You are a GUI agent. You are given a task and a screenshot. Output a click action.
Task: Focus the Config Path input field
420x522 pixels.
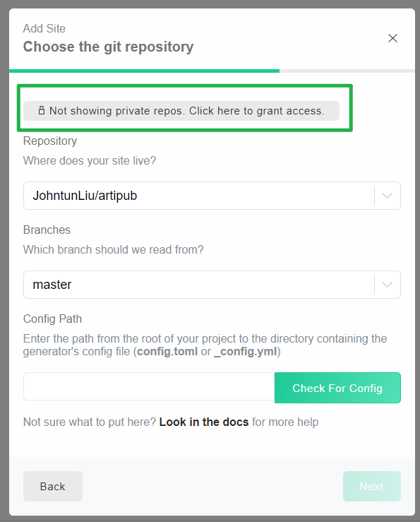click(149, 386)
